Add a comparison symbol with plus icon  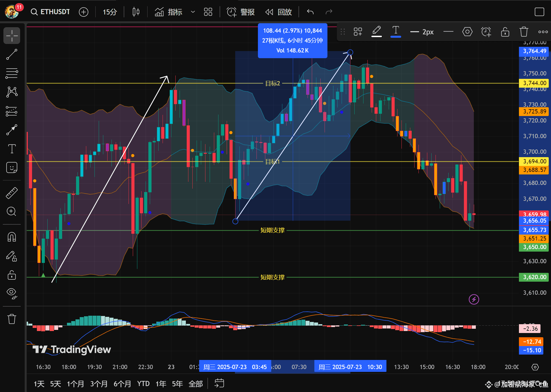point(83,12)
